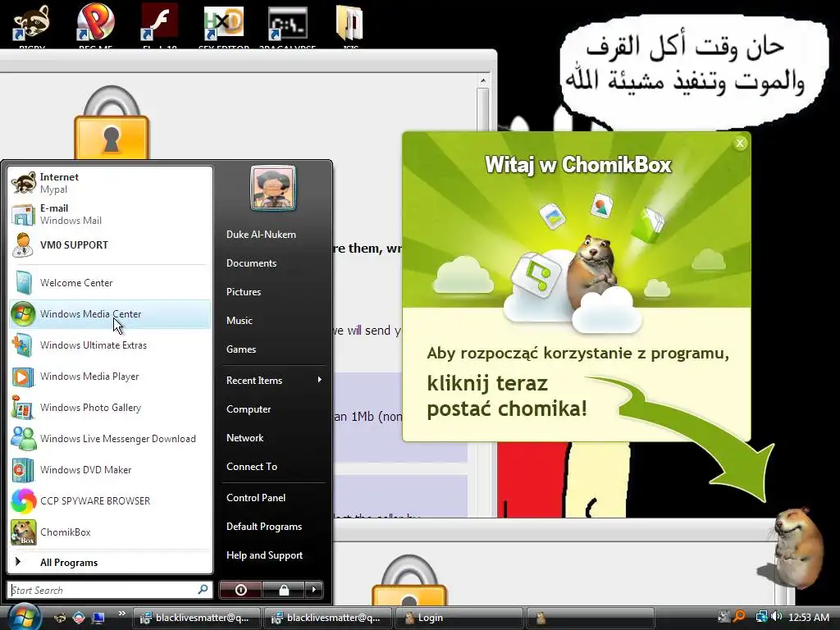
Task: Click the orange magnifier tray icon
Action: 739,617
